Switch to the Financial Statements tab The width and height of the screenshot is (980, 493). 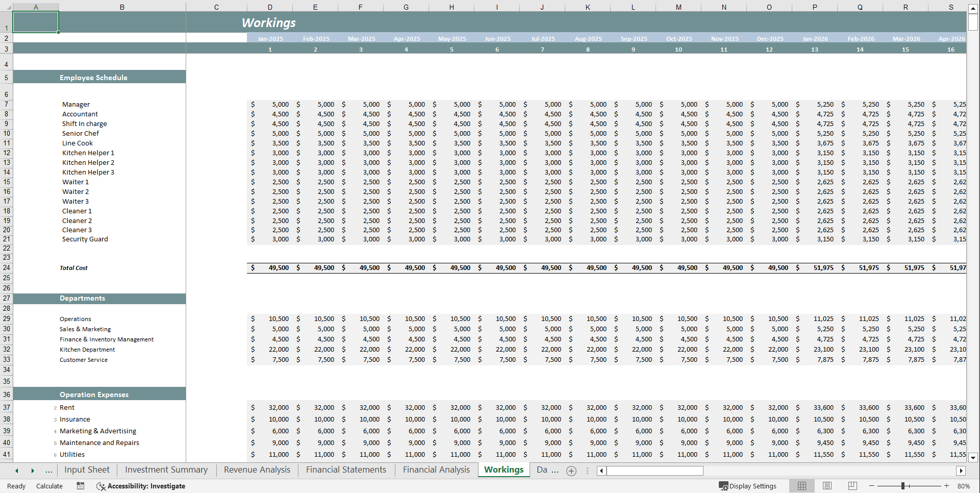click(346, 470)
